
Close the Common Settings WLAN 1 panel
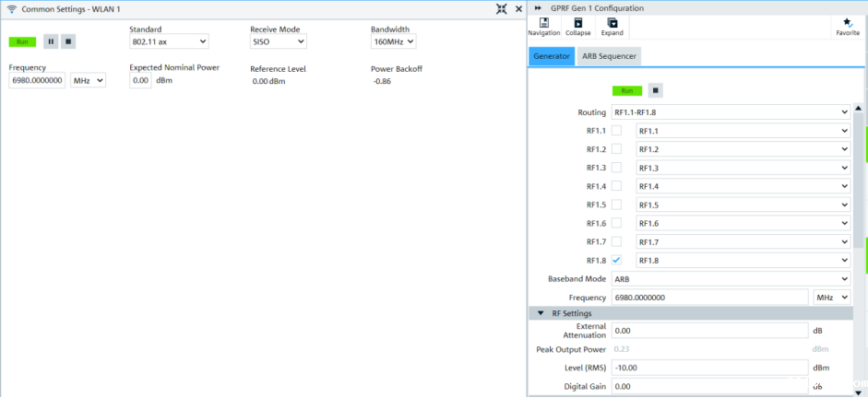(x=518, y=8)
